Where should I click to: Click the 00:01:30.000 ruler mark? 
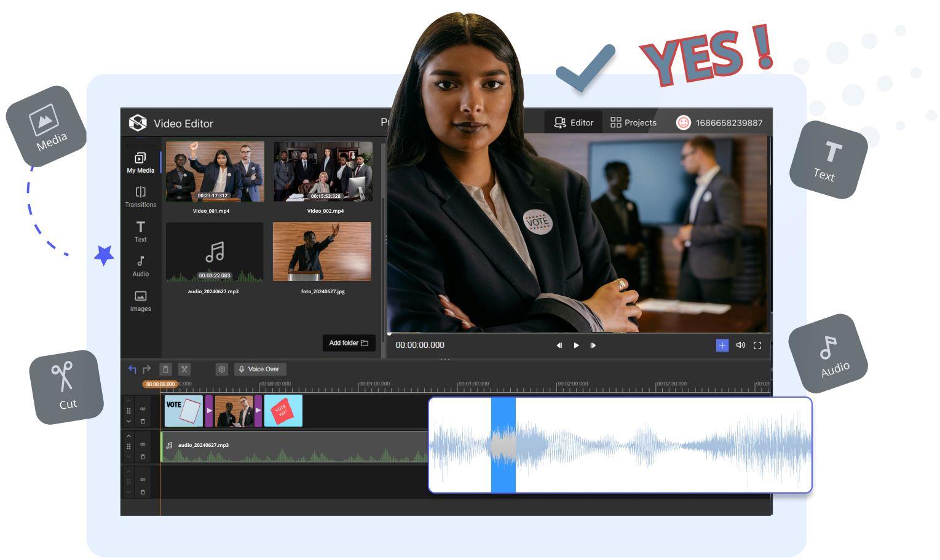tap(473, 384)
